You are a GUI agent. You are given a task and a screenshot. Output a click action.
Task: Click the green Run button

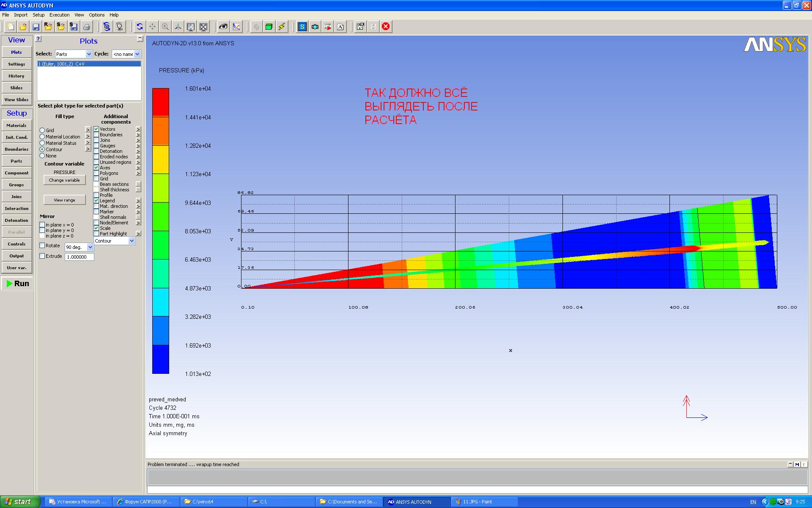(x=17, y=284)
